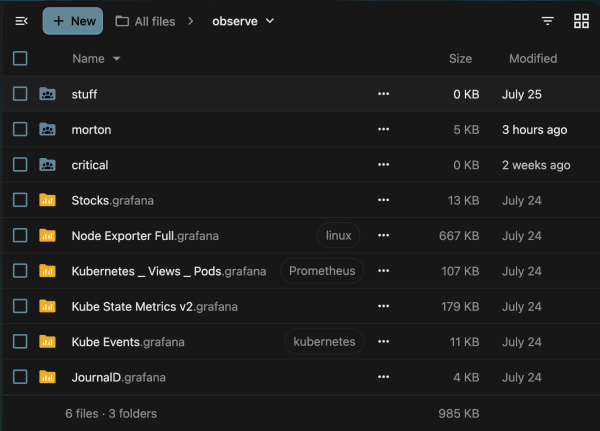Viewport: 600px width, 431px height.
Task: Open the observe folder dropdown
Action: tap(243, 21)
